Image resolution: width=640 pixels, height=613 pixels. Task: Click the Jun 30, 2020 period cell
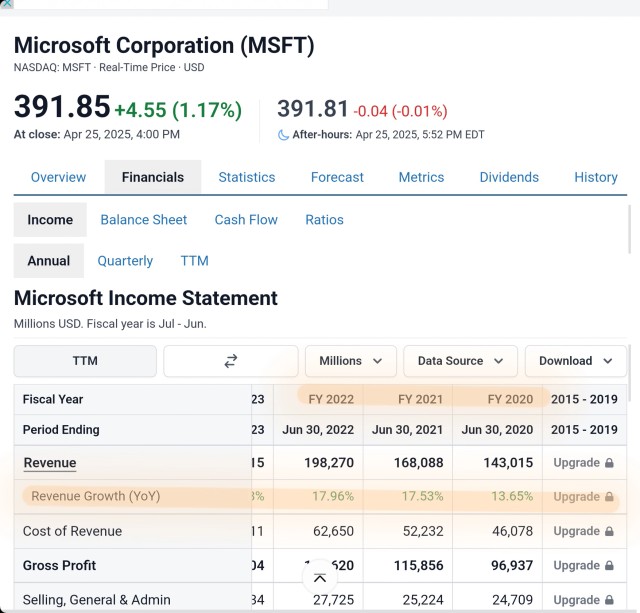point(497,430)
